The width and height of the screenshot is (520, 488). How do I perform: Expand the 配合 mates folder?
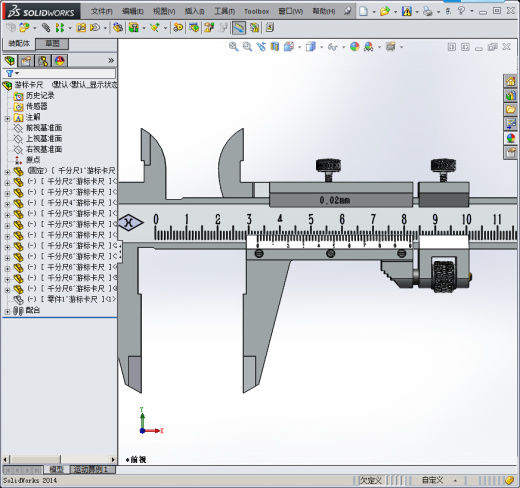[x=7, y=311]
